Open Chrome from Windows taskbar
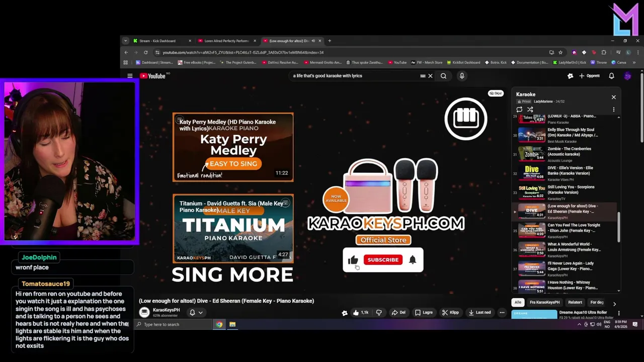 219,324
